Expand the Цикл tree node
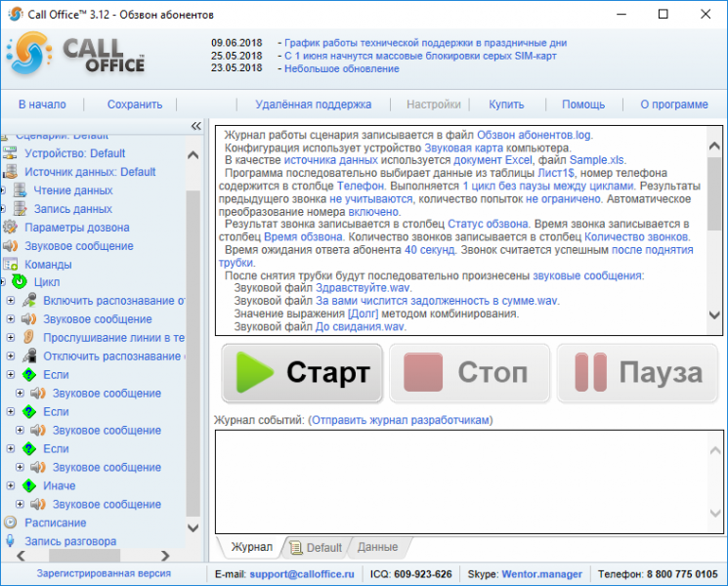The image size is (728, 586). click(x=2, y=281)
